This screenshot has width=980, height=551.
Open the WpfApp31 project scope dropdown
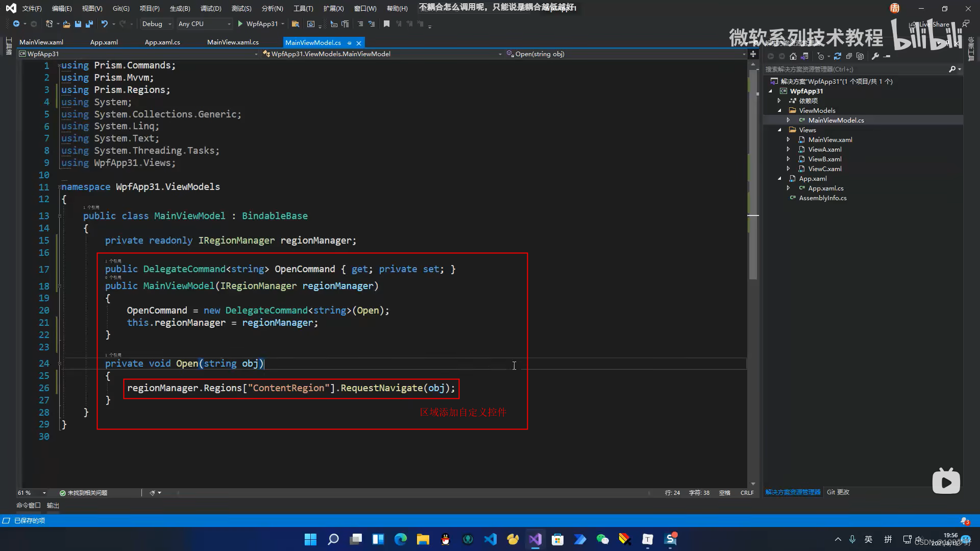(138, 54)
